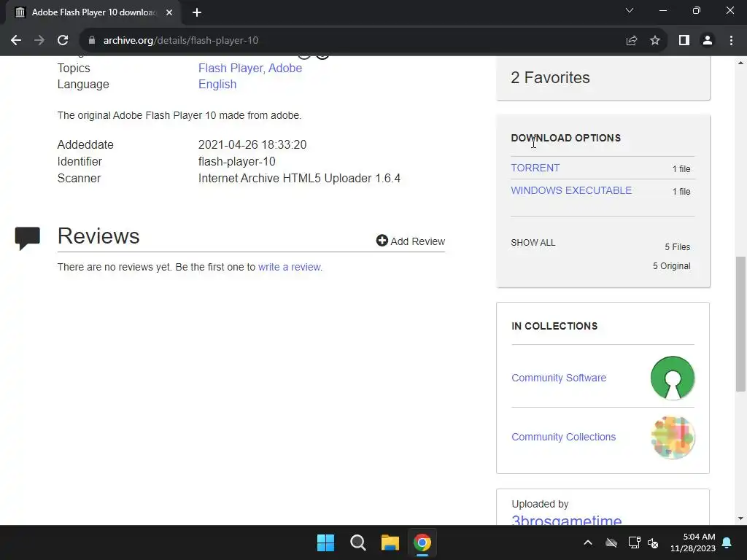Viewport: 747px width, 560px height.
Task: Close the Adobe Flash Player 10 tab
Action: 169,12
